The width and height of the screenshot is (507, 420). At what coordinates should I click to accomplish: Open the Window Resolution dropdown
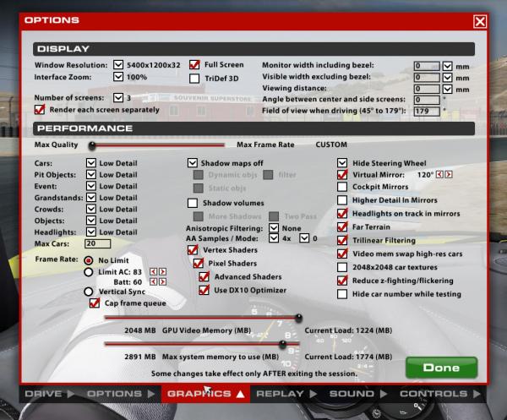(117, 65)
